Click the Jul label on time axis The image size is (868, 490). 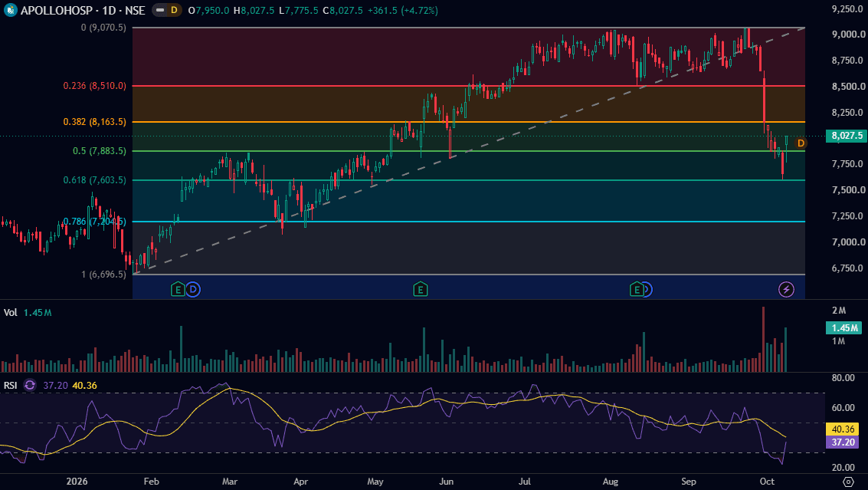click(x=525, y=481)
